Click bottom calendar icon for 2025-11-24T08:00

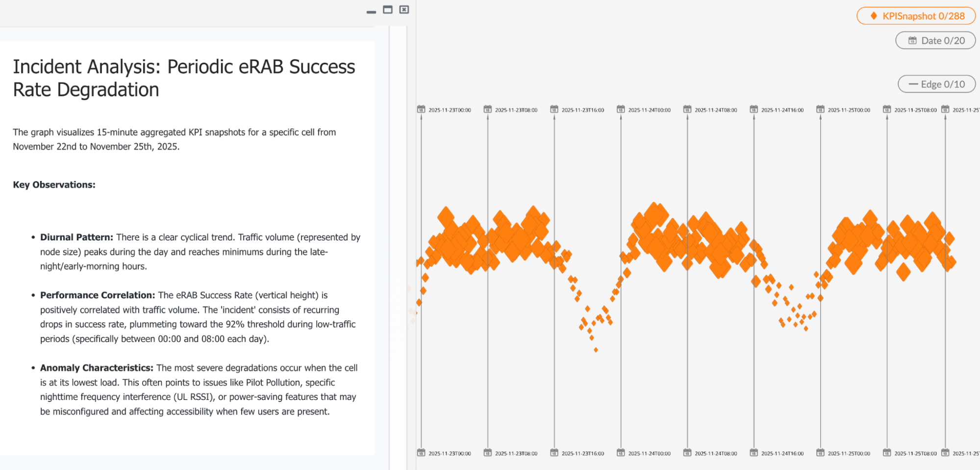tap(687, 452)
